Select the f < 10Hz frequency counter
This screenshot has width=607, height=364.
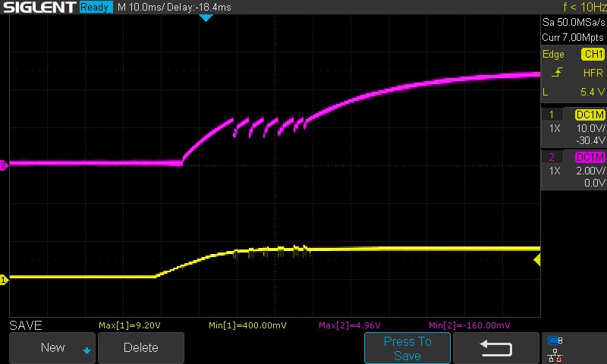pos(584,7)
